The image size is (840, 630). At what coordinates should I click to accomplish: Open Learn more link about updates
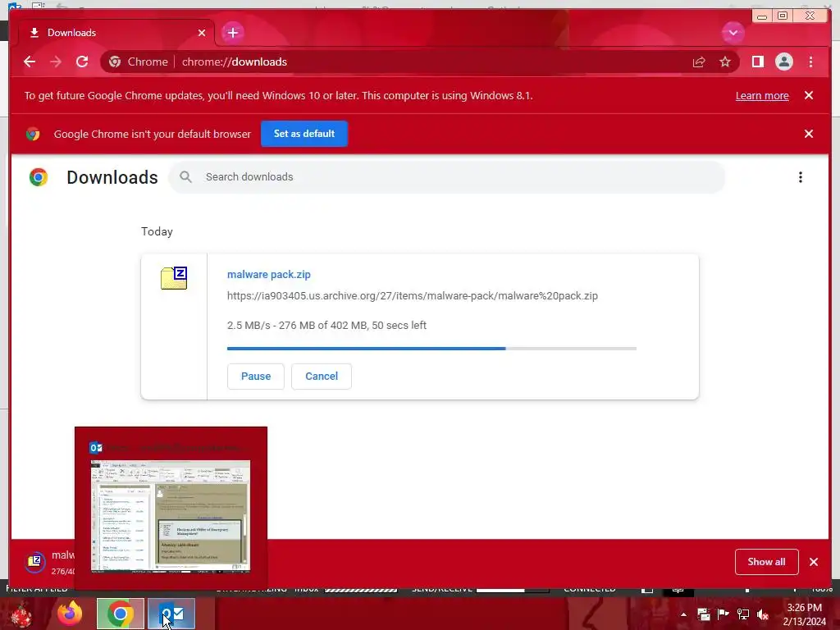click(762, 95)
